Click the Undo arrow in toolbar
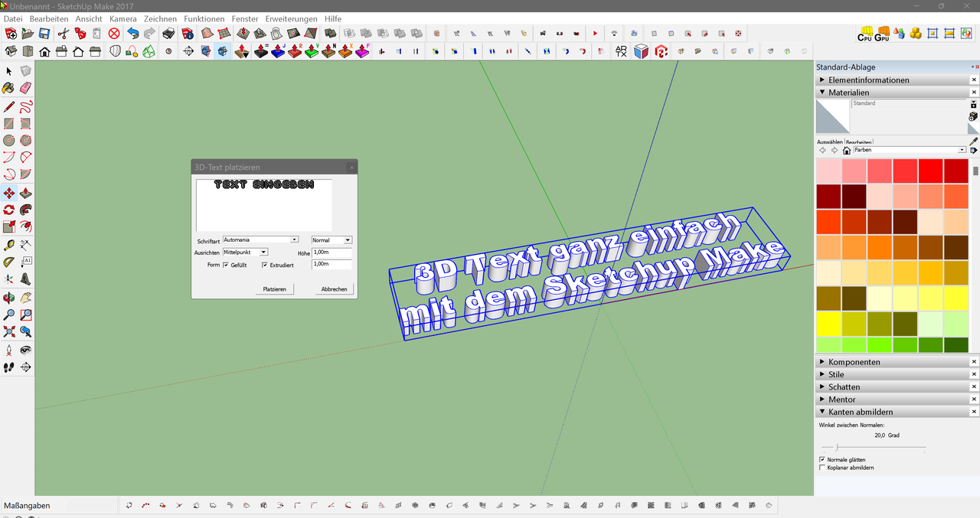This screenshot has height=518, width=980. [133, 34]
